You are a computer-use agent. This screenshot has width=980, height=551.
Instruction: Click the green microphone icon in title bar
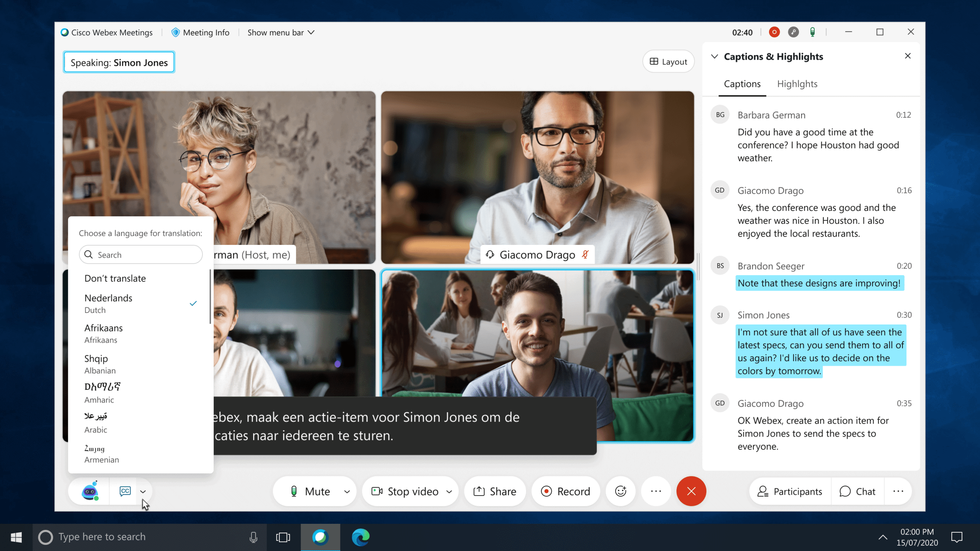point(812,32)
